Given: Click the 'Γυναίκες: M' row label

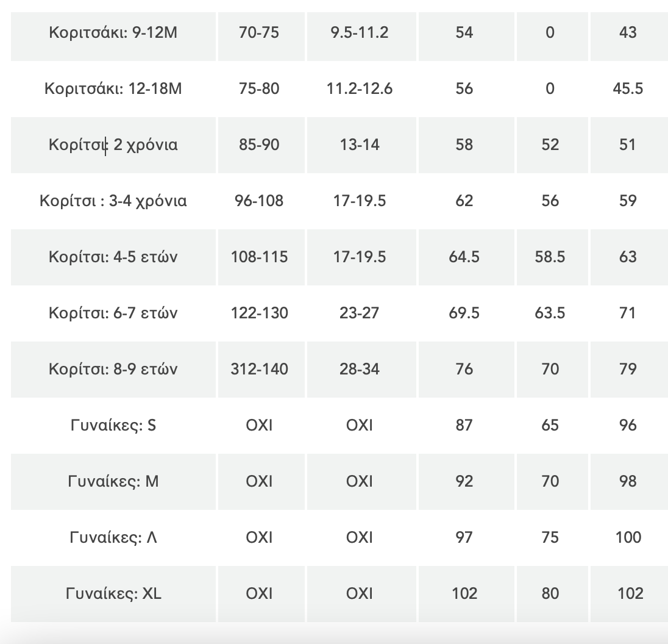Looking at the screenshot, I should pos(113,481).
